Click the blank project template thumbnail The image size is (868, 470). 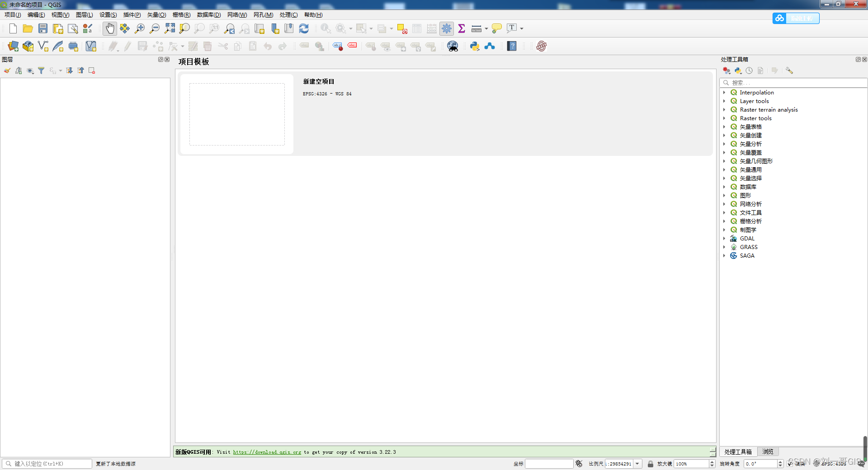(x=237, y=114)
